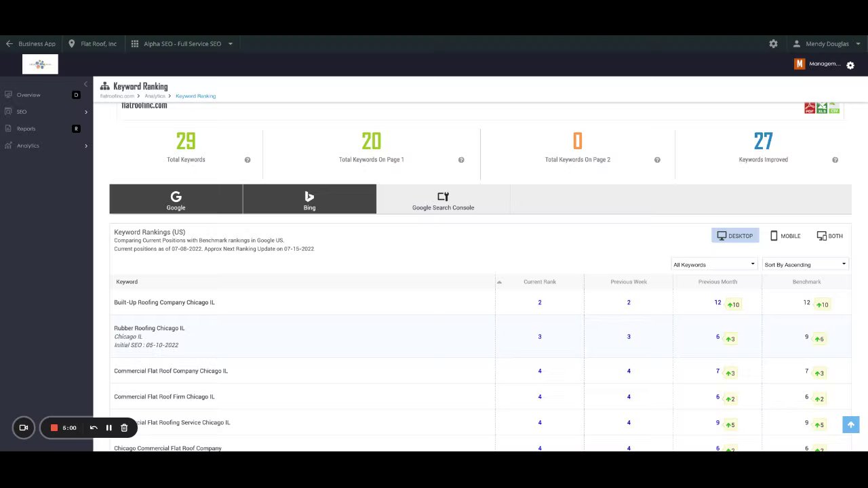Switch to the Google tab
868x488 pixels.
point(176,199)
